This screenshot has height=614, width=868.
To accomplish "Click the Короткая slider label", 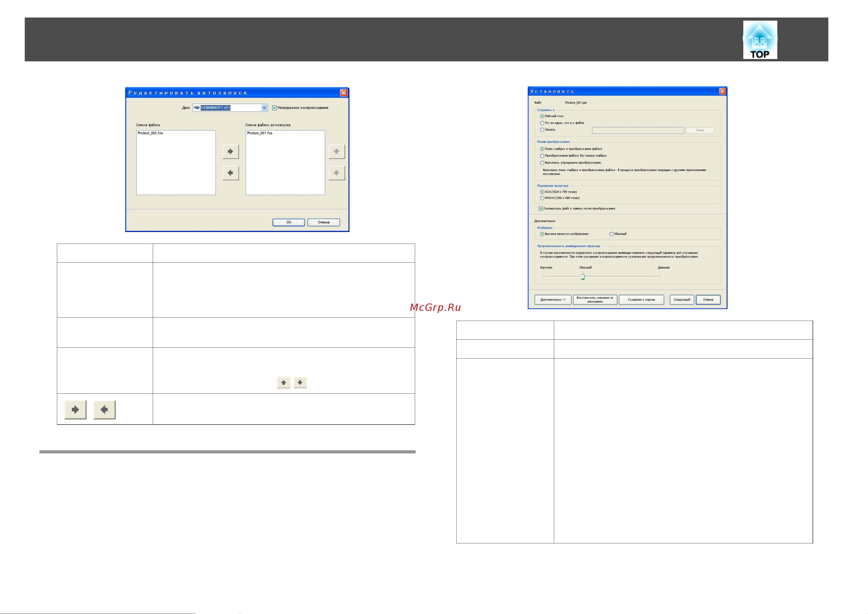I will click(x=546, y=268).
